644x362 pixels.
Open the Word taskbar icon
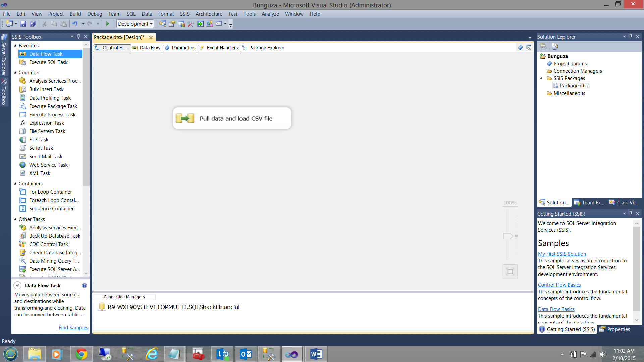click(x=316, y=354)
